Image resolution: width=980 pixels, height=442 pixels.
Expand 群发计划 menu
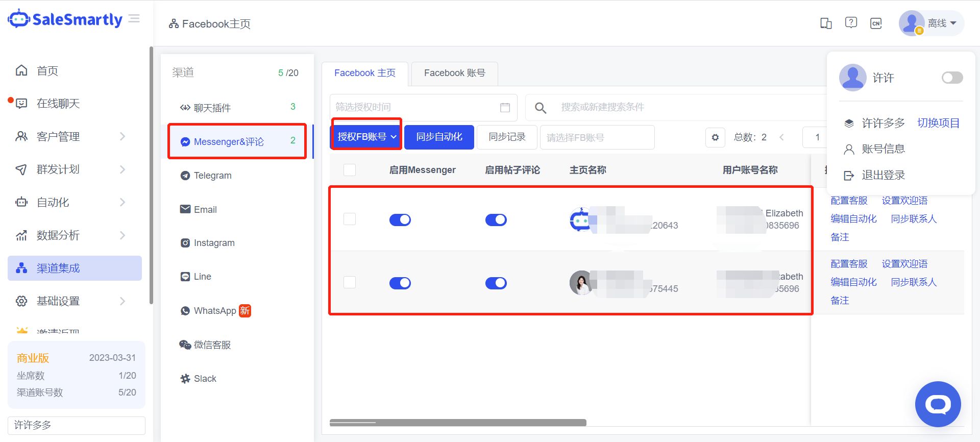(x=75, y=169)
